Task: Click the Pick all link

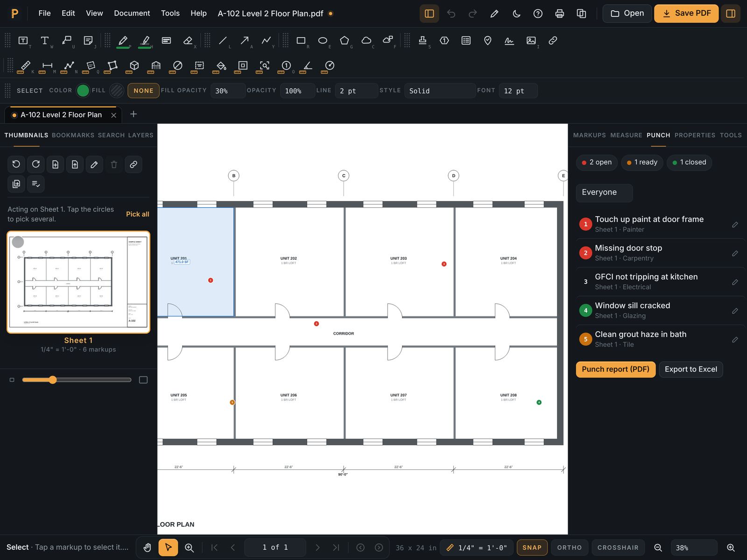Action: 138,214
